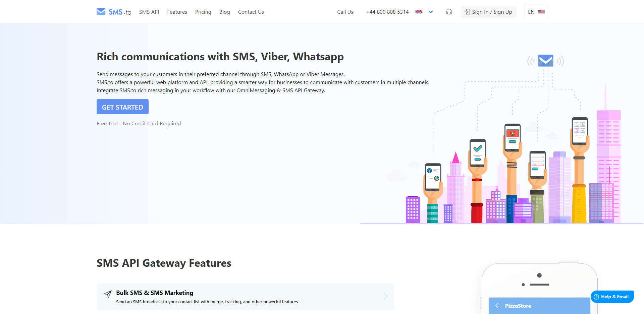Expand the Bulk SMS card chevron arrow
Viewport: 644px width, 314px height.
[385, 296]
